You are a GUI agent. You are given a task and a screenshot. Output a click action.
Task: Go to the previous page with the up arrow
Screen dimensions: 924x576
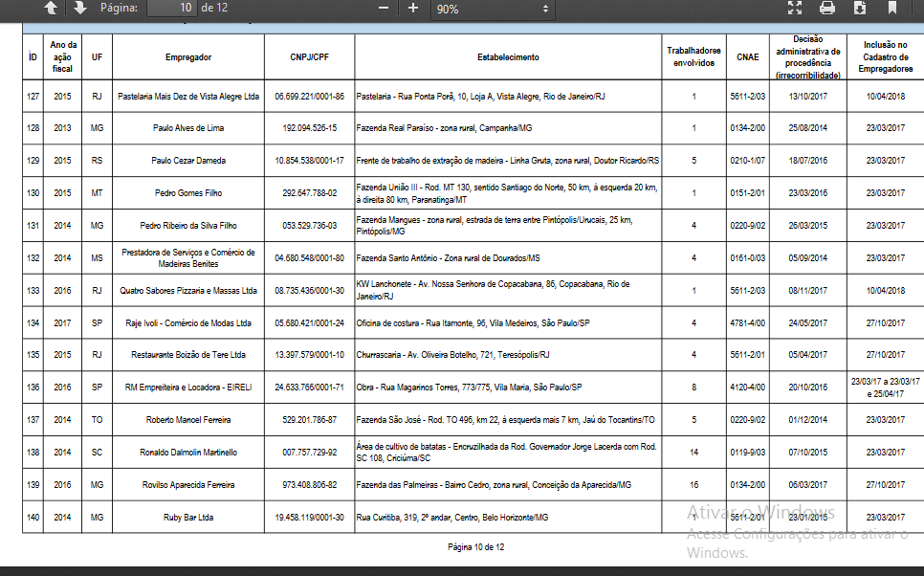pyautogui.click(x=51, y=8)
